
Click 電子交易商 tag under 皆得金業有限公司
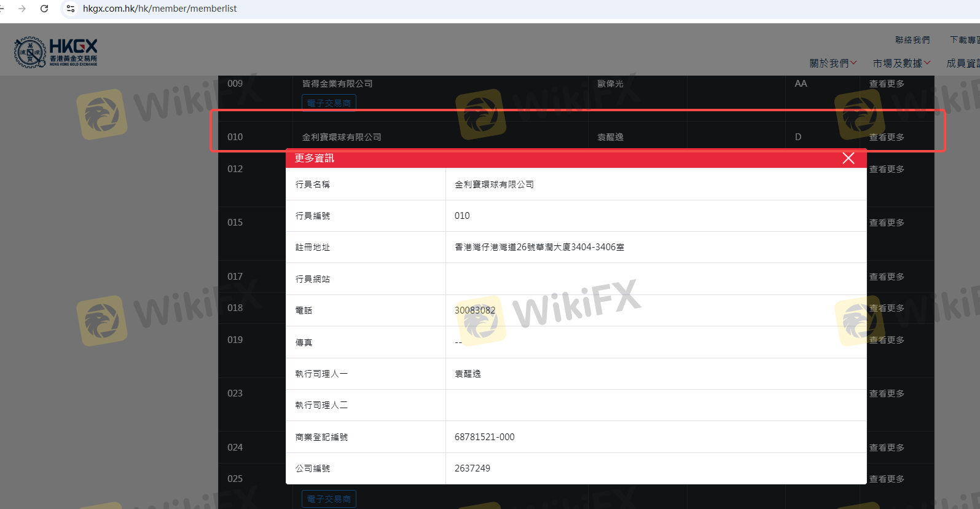coord(329,103)
